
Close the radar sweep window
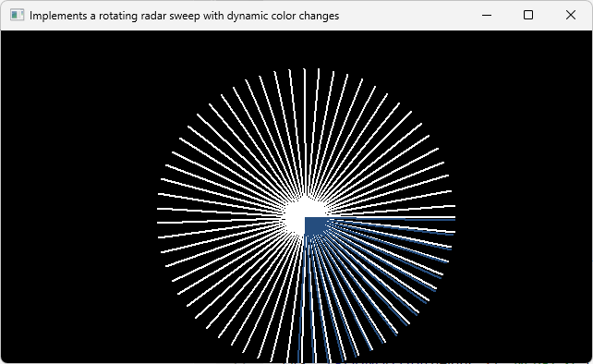tap(571, 15)
